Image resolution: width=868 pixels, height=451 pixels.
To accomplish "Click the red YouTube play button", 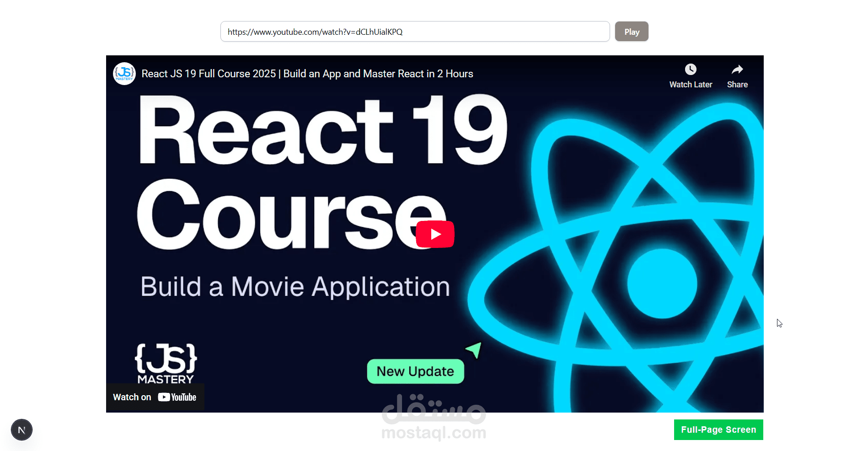I will click(x=435, y=234).
